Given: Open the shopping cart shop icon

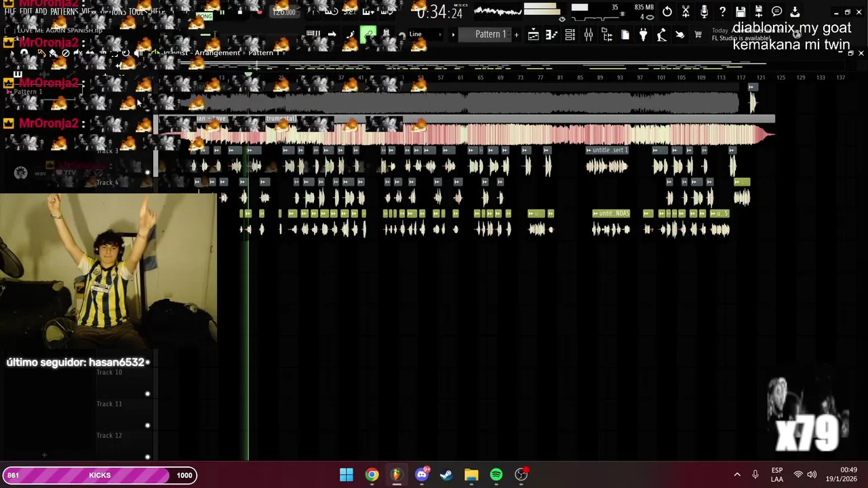Looking at the screenshot, I should (x=698, y=35).
